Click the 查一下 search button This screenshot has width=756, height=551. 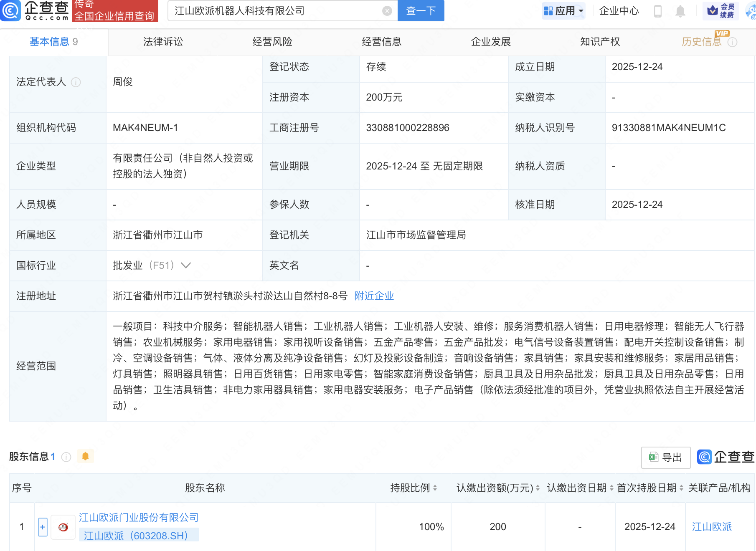coord(420,11)
